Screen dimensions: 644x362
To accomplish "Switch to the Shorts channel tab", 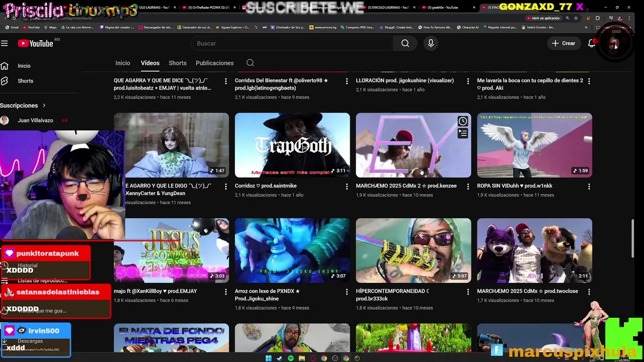I will click(x=178, y=63).
